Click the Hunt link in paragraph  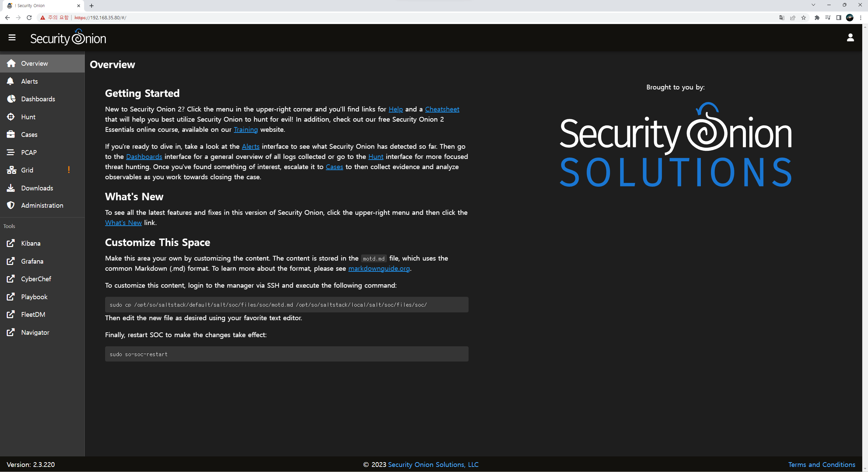[376, 157]
